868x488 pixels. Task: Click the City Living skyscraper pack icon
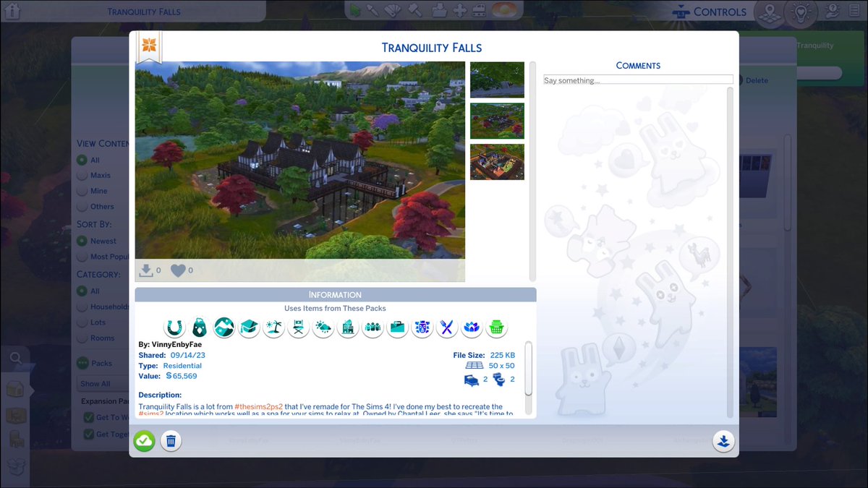348,328
